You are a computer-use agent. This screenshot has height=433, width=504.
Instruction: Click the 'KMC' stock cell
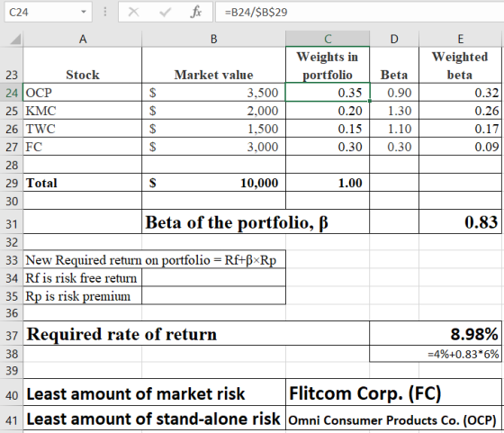point(83,111)
